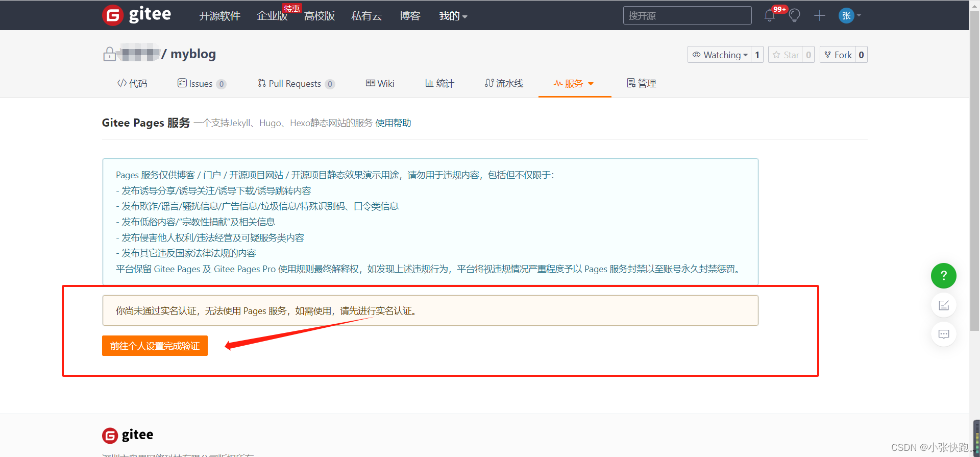Click the feedback edit floating icon
980x457 pixels.
944,305
